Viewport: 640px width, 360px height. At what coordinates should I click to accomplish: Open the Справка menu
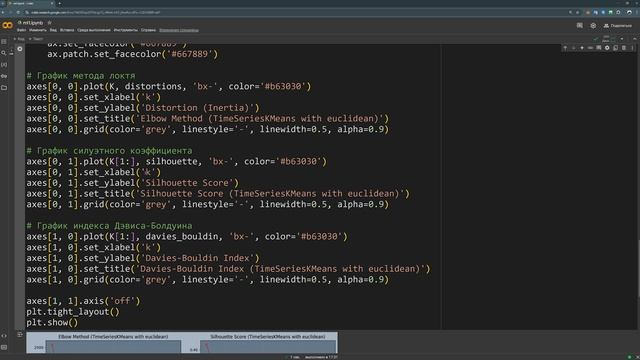pos(148,30)
